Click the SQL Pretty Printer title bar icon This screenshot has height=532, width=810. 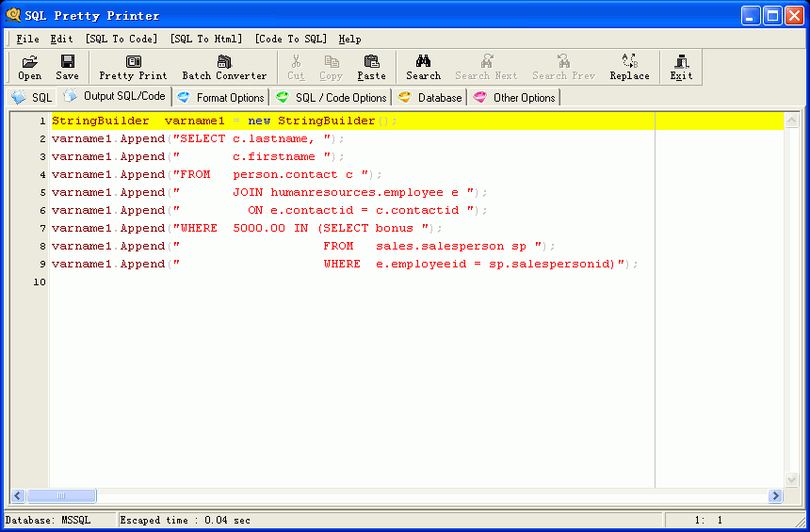tap(13, 15)
